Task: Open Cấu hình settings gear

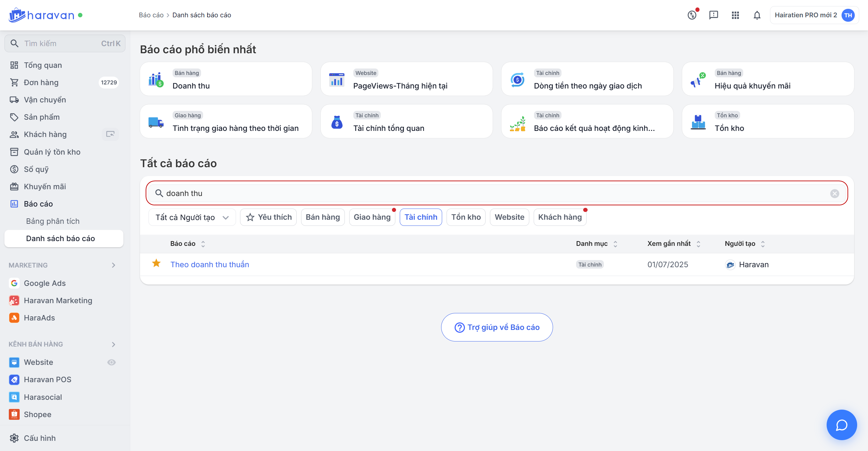Action: 14,438
